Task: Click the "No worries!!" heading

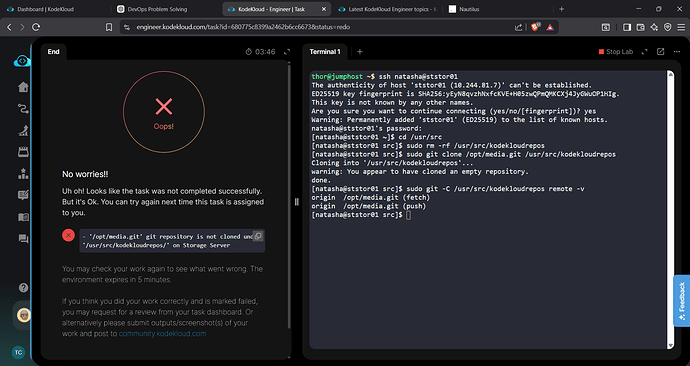Action: [x=85, y=174]
